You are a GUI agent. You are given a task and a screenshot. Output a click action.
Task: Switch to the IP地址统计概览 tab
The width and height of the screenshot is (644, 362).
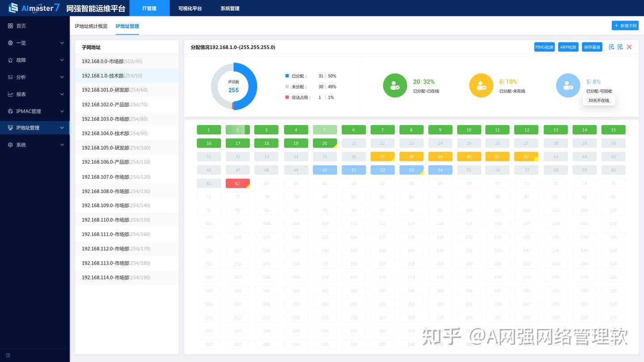pyautogui.click(x=91, y=26)
